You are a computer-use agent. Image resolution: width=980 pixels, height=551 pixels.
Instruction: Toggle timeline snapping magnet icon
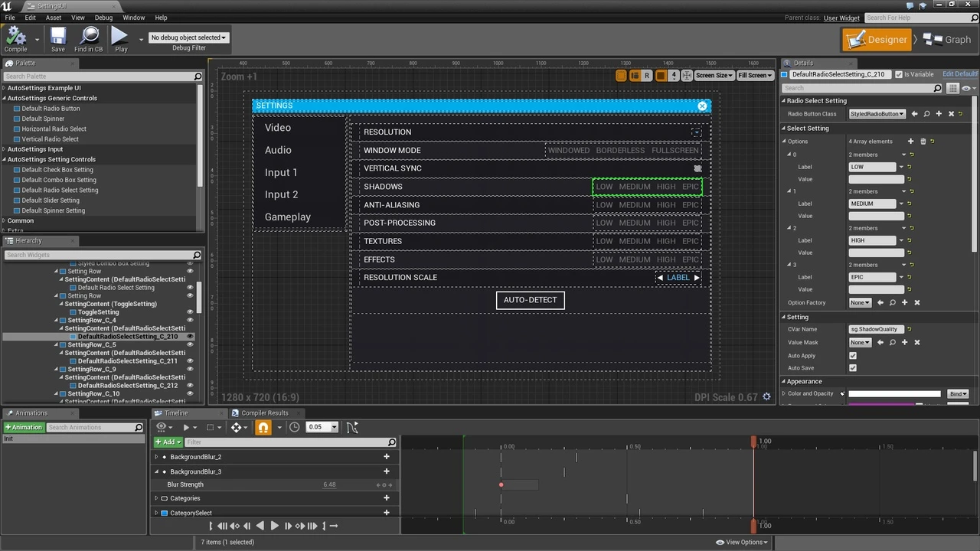tap(263, 427)
